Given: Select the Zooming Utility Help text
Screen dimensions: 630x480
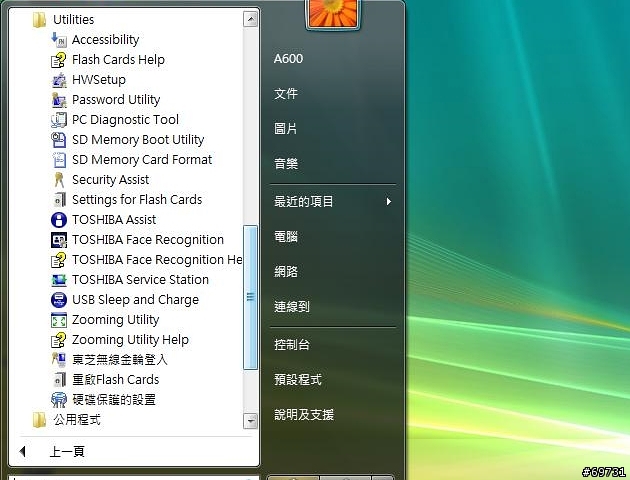Looking at the screenshot, I should (x=130, y=340).
